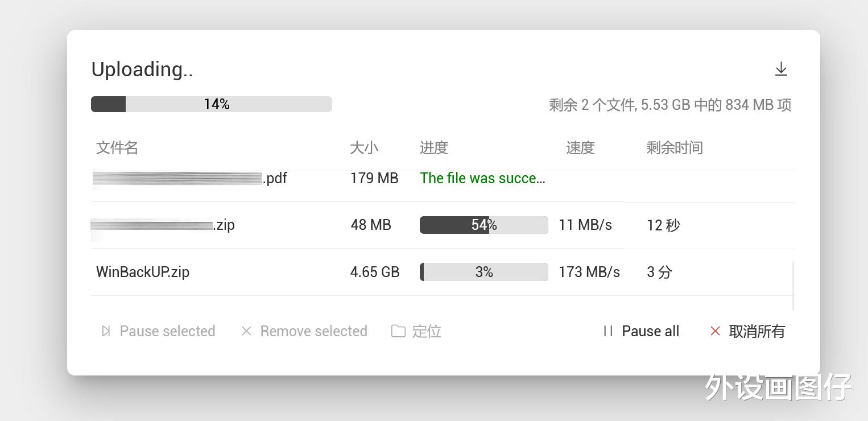868x421 pixels.
Task: Select the Pause selected icon
Action: 106,331
